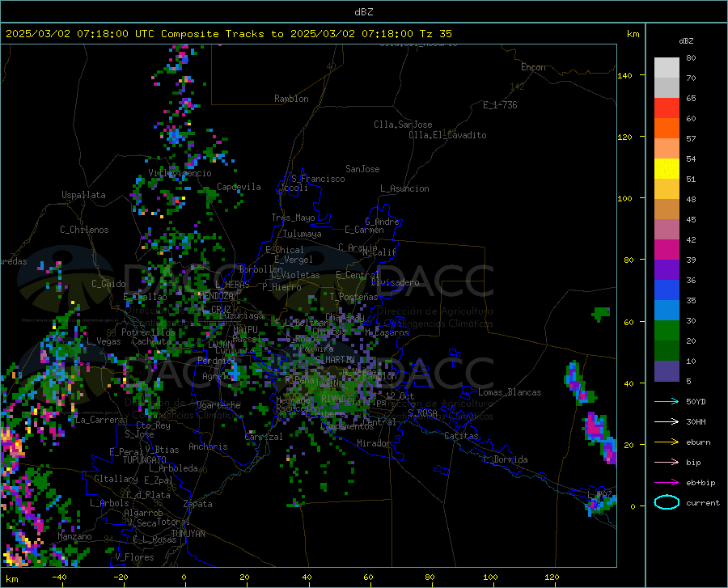Click the Cacheuta place label

point(151,341)
